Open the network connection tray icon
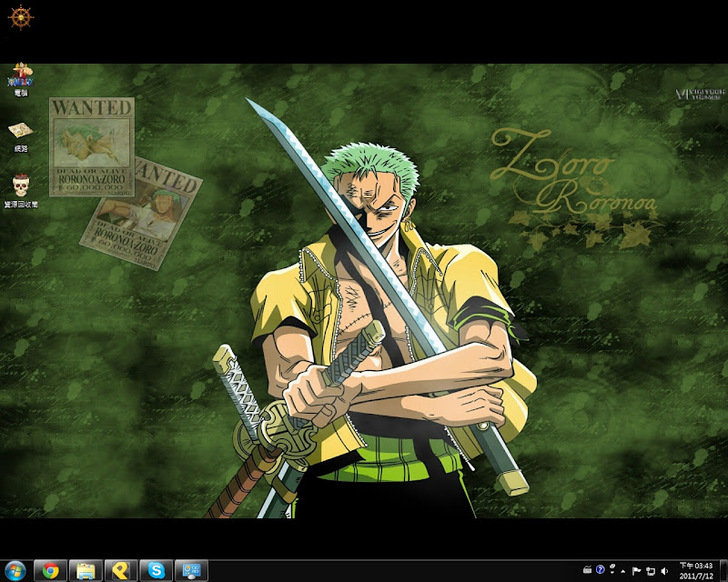Viewport: 728px width, 582px height. point(651,571)
